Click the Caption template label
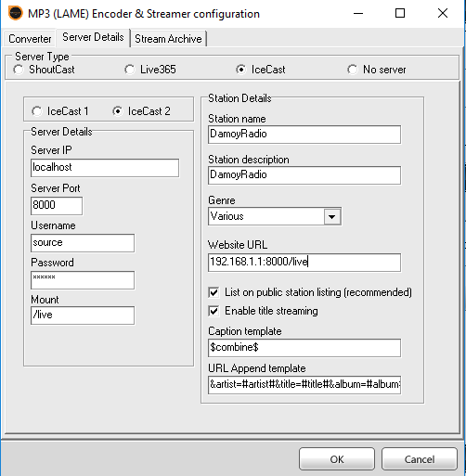The image size is (466, 476). coord(245,331)
